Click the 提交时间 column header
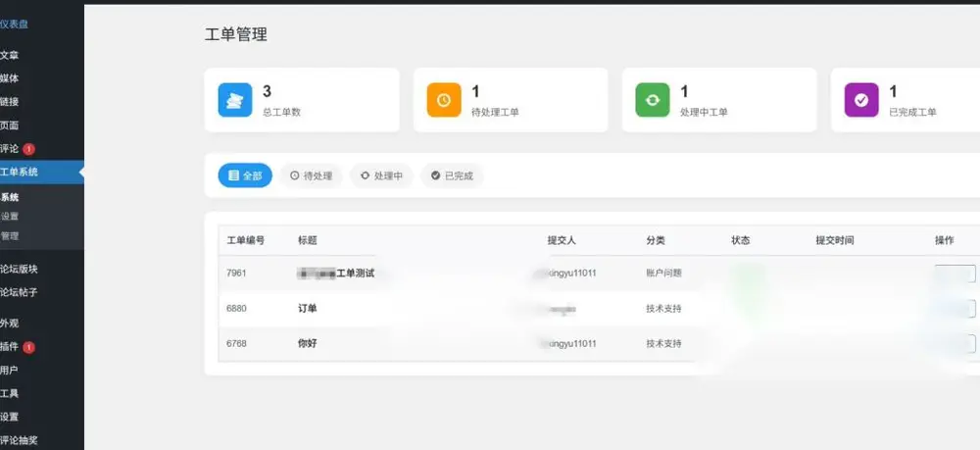Viewport: 980px width, 450px height. [x=834, y=240]
